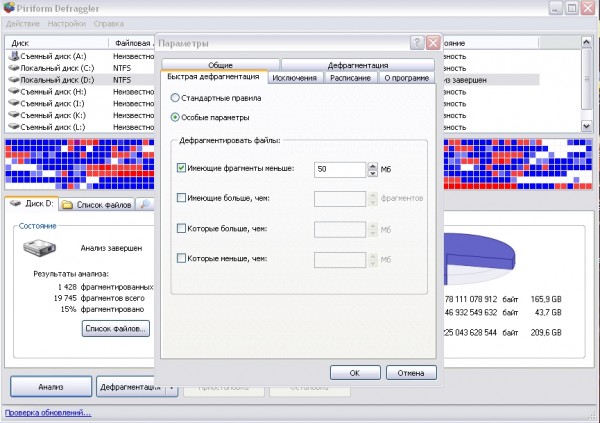This screenshot has width=600, height=423.
Task: Click drive list scrollbar up arrow
Action: (x=587, y=42)
